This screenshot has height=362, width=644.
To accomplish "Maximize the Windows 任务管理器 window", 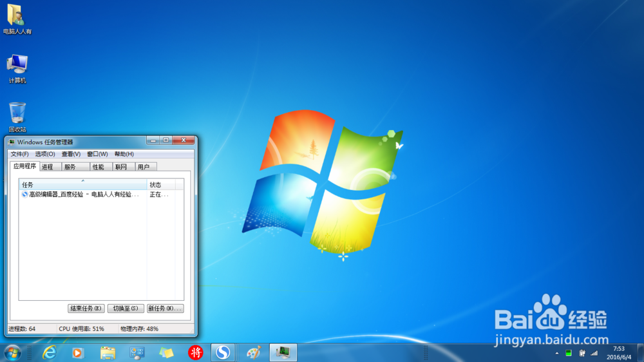I will [x=166, y=140].
